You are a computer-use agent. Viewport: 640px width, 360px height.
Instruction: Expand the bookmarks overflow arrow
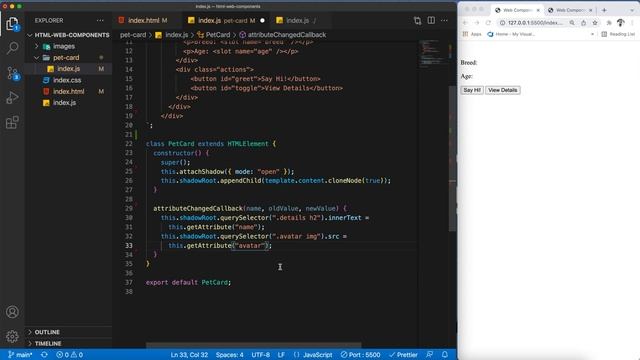coord(592,34)
